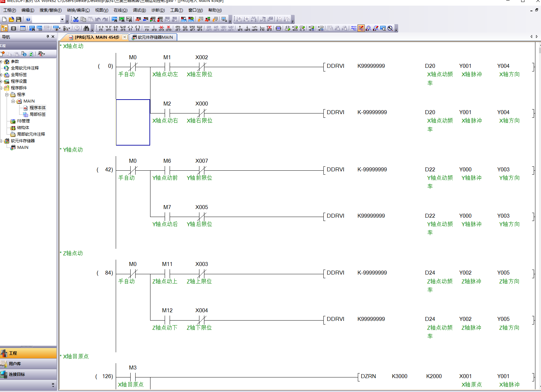Expand the 程序设置 tree node
This screenshot has width=541, height=392.
click(1, 81)
